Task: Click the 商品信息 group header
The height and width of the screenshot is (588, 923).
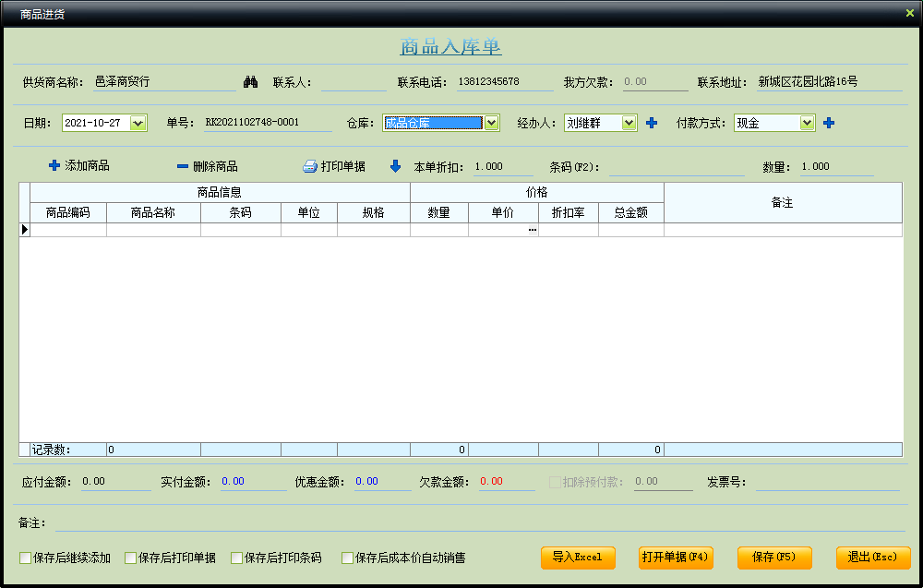Action: (220, 193)
